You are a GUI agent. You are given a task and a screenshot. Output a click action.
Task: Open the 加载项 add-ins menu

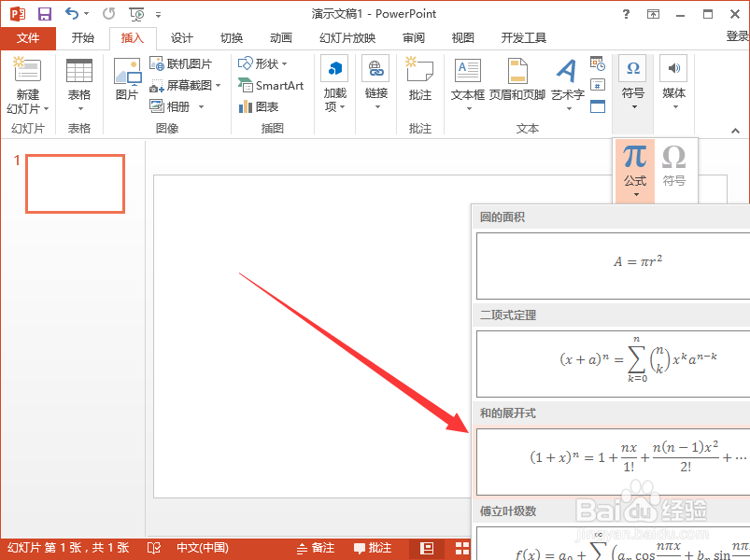point(334,84)
